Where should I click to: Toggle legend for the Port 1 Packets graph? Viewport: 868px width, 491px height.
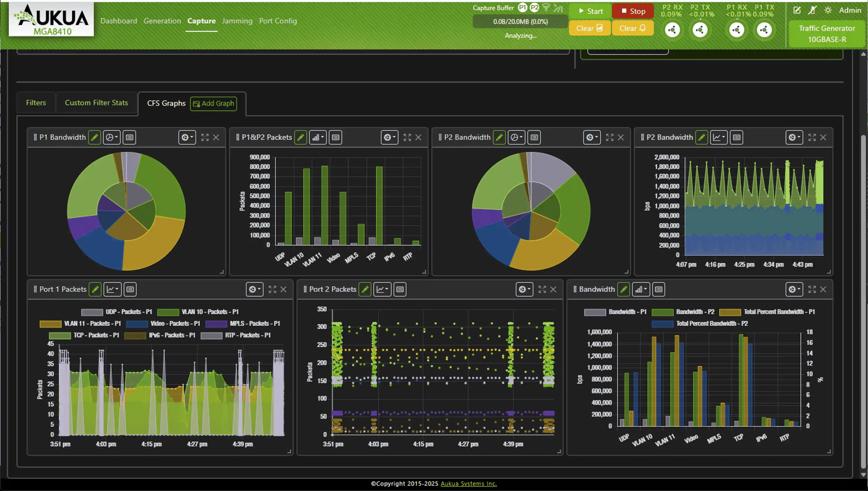(x=130, y=289)
